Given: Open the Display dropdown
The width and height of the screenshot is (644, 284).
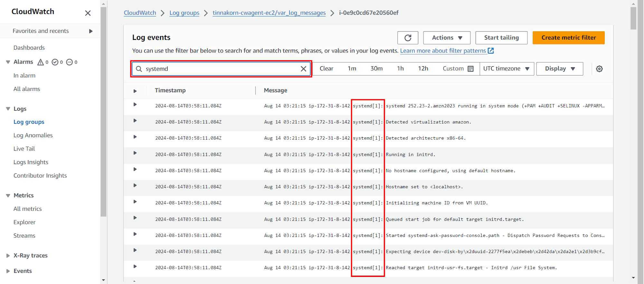Looking at the screenshot, I should coord(560,69).
